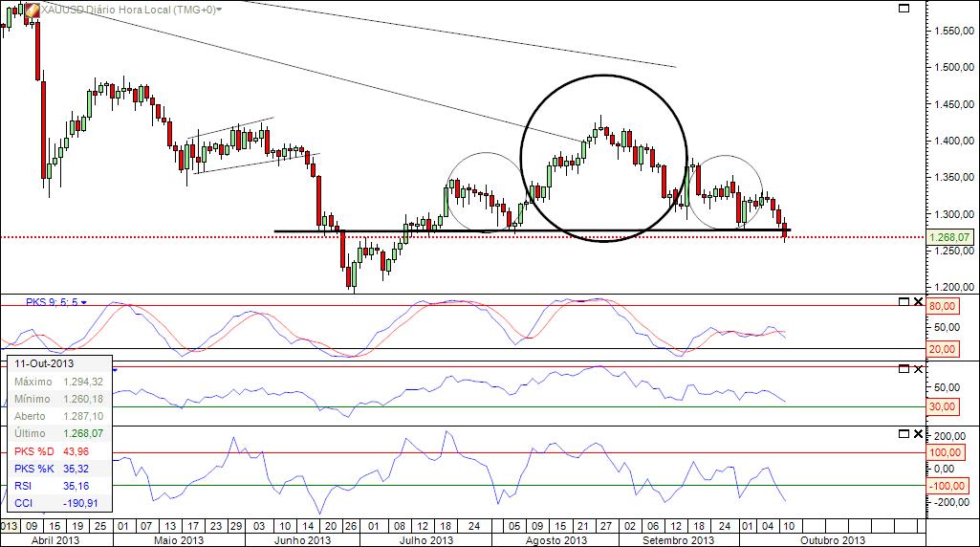Click the 1.350,00 price axis label

pyautogui.click(x=954, y=178)
